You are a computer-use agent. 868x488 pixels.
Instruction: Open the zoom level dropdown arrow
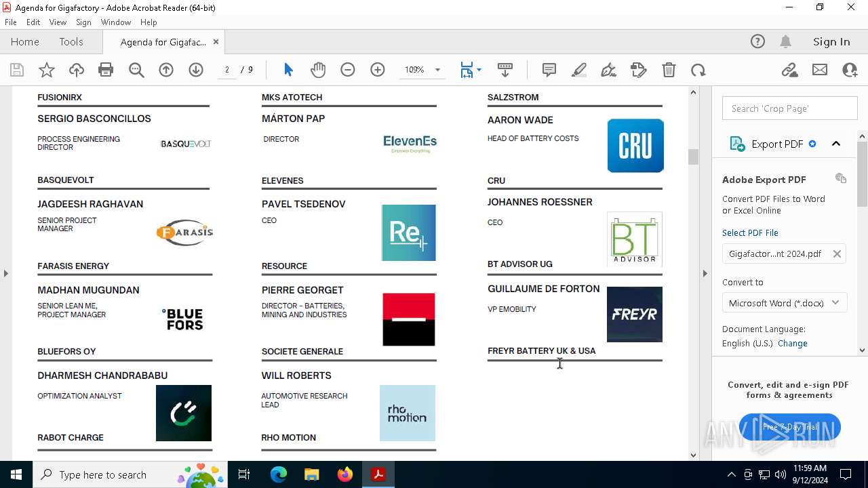point(437,70)
